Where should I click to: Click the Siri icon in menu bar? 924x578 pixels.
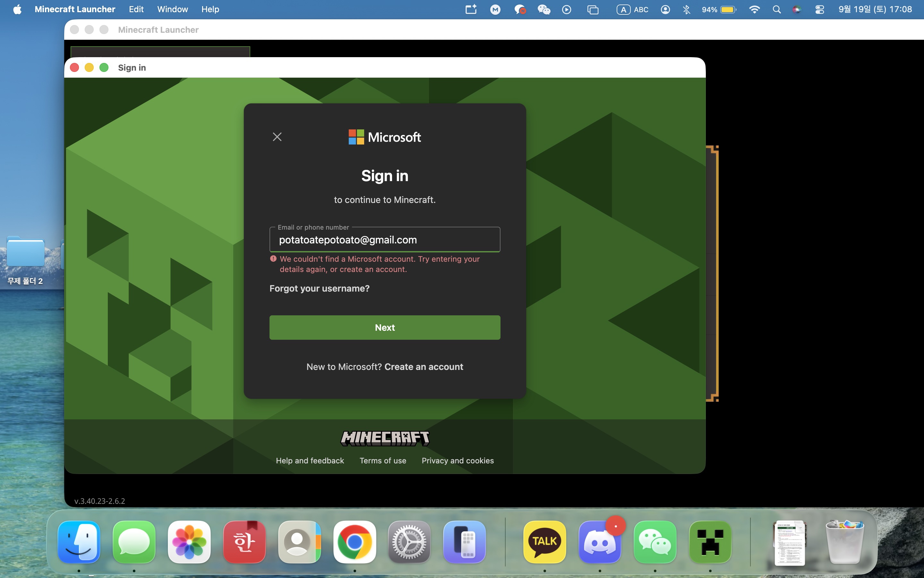coord(797,10)
